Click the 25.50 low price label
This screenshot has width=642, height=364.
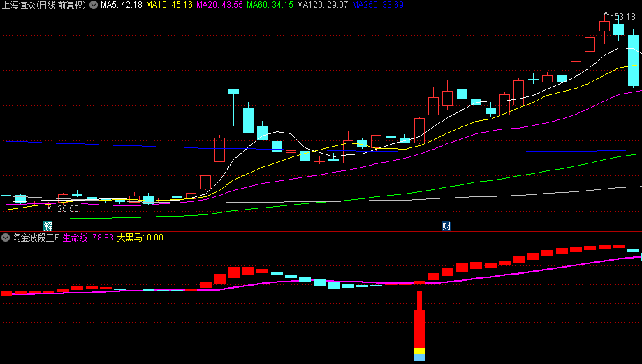tap(68, 208)
